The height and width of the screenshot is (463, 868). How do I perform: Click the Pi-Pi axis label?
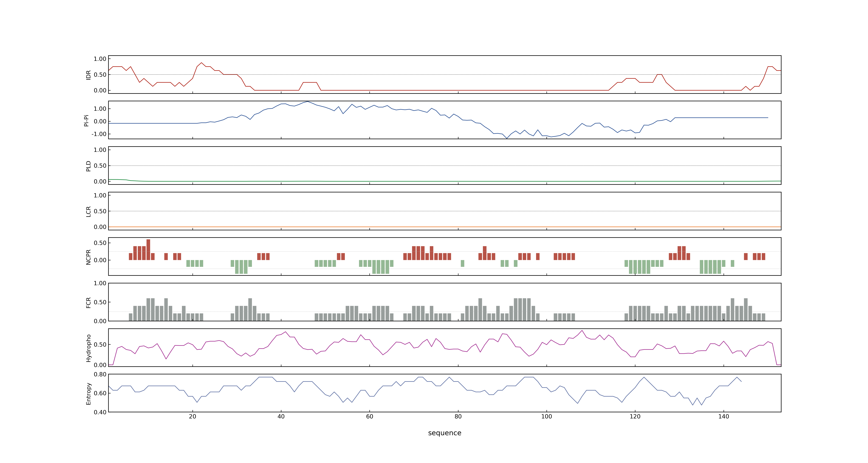[86, 120]
